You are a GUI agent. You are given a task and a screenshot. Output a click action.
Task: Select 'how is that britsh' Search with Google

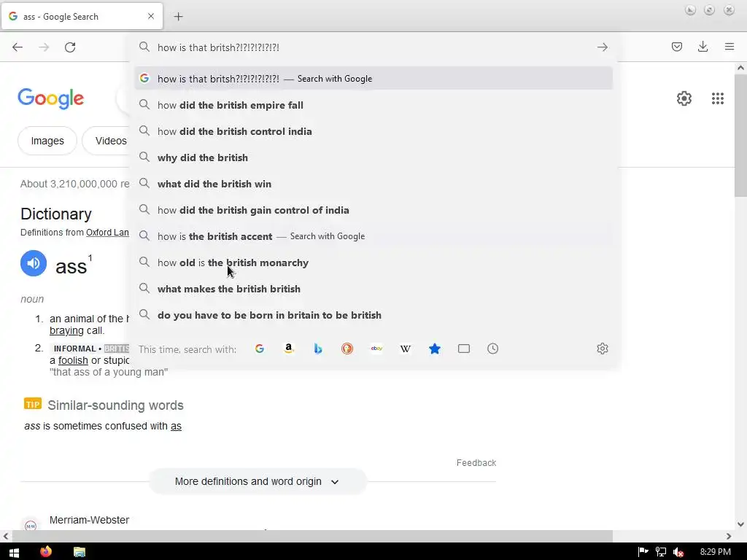pyautogui.click(x=373, y=79)
